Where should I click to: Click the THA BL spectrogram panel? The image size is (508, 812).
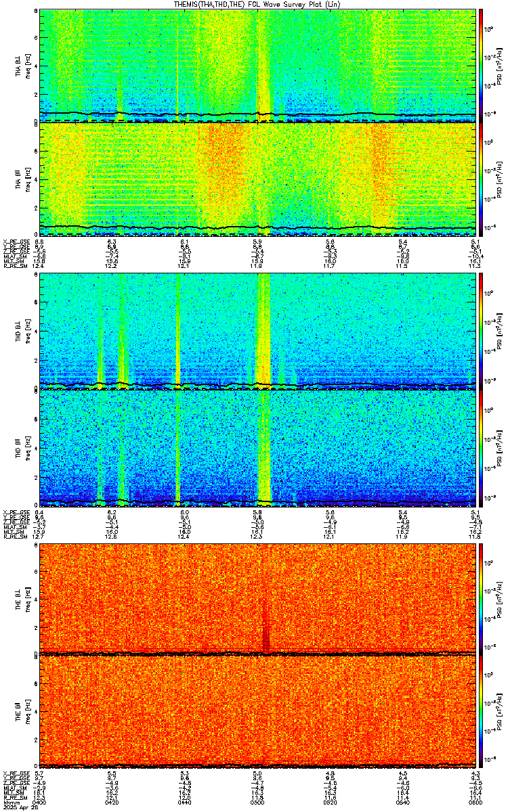(257, 66)
